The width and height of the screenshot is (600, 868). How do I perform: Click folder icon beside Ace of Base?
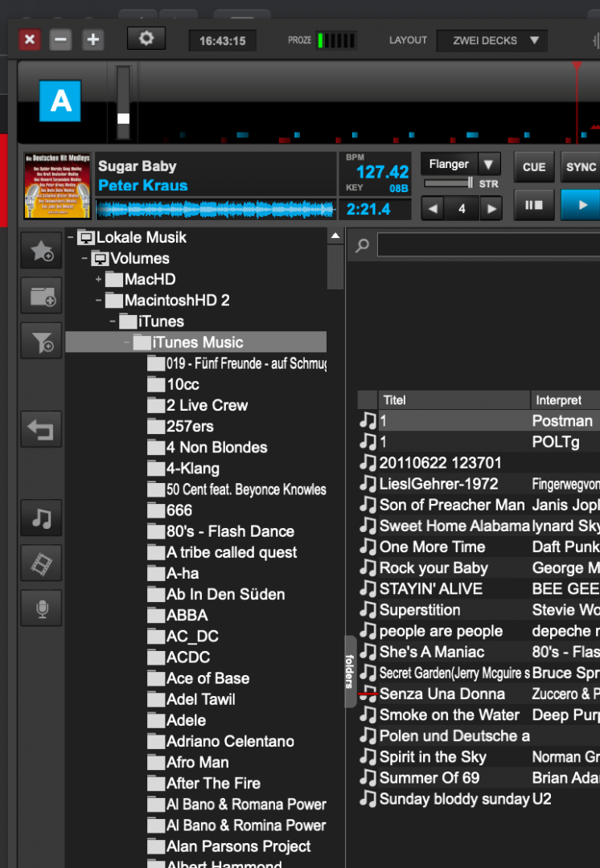(156, 678)
